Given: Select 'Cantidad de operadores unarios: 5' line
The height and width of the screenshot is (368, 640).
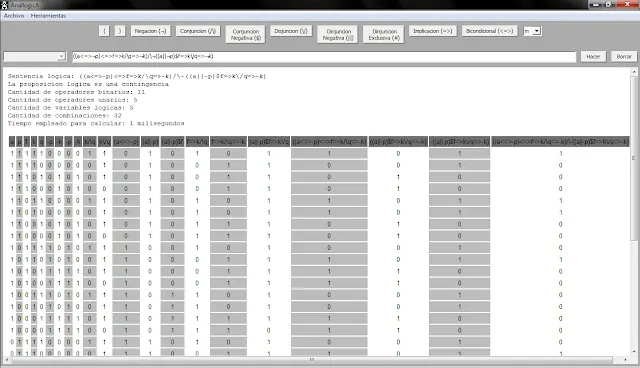Looking at the screenshot, I should pyautogui.click(x=72, y=100).
